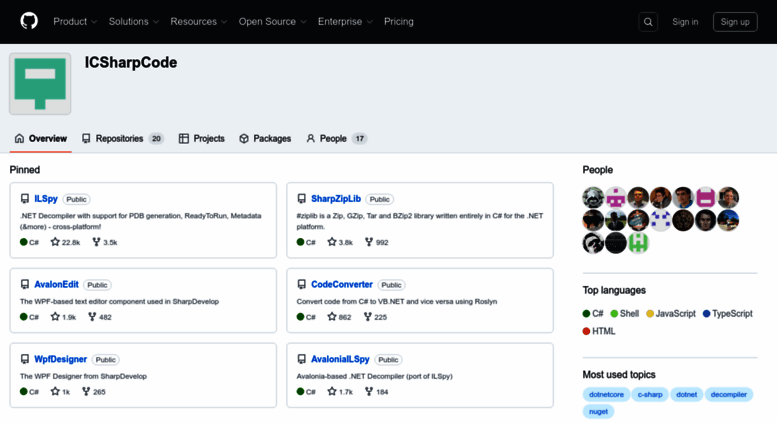Click Public badge on SharpZipLib card
This screenshot has height=423, width=777.
pyautogui.click(x=380, y=199)
